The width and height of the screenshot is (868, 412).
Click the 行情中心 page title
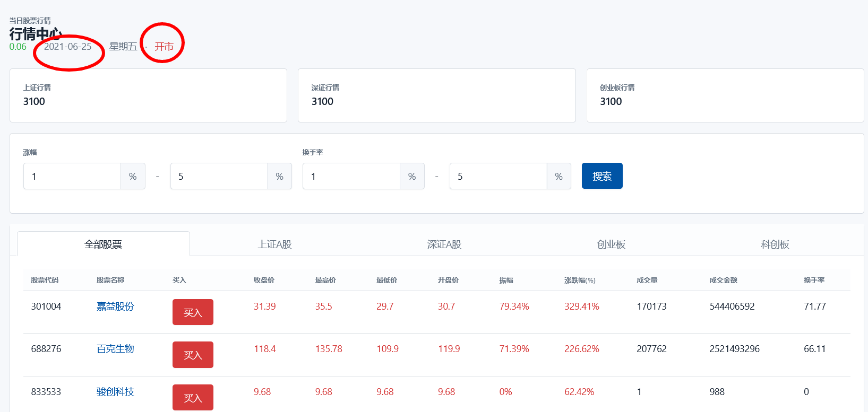pos(36,34)
